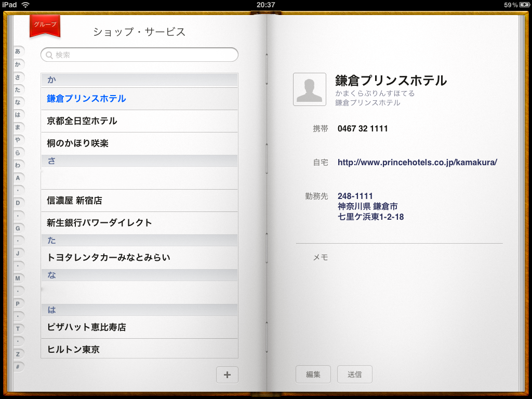Click the 編集 edit button
532x399 pixels.
tap(313, 375)
